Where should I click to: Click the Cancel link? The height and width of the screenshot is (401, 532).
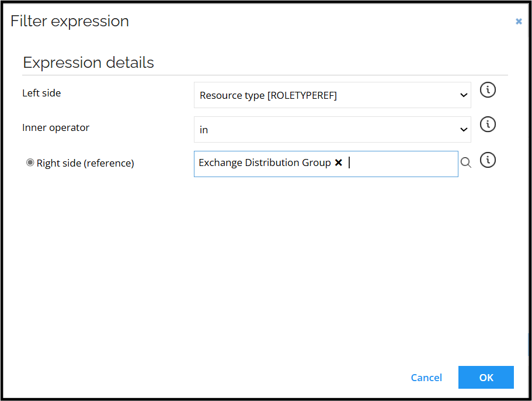(426, 378)
